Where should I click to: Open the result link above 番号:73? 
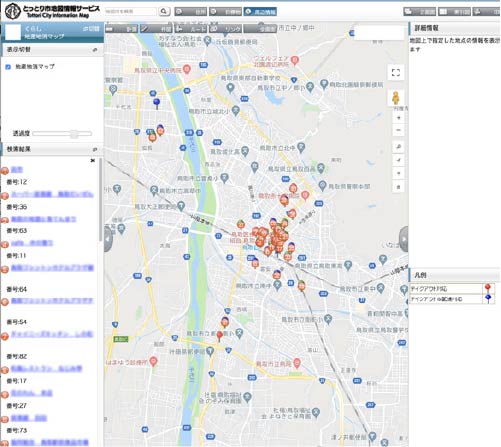tap(29, 418)
